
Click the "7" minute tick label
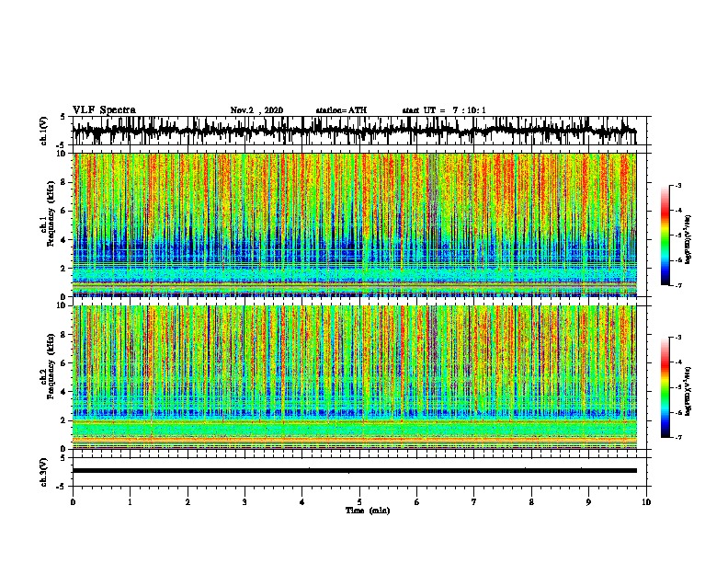pos(474,502)
